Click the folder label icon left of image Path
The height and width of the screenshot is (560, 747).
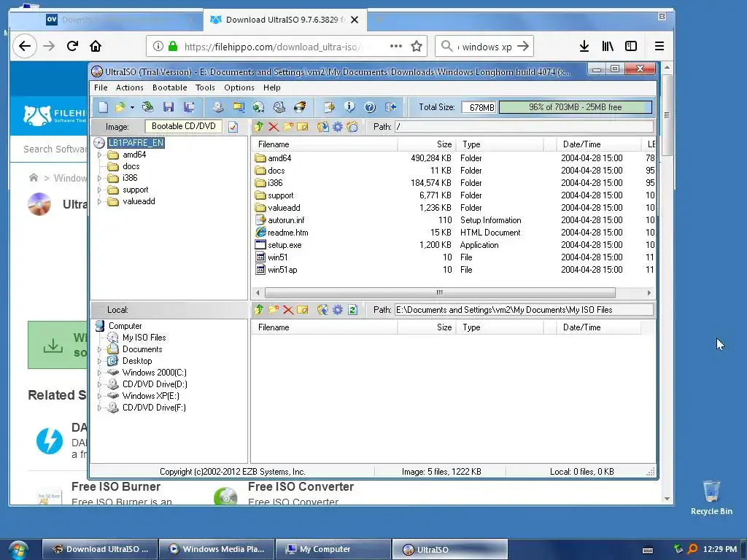[352, 127]
